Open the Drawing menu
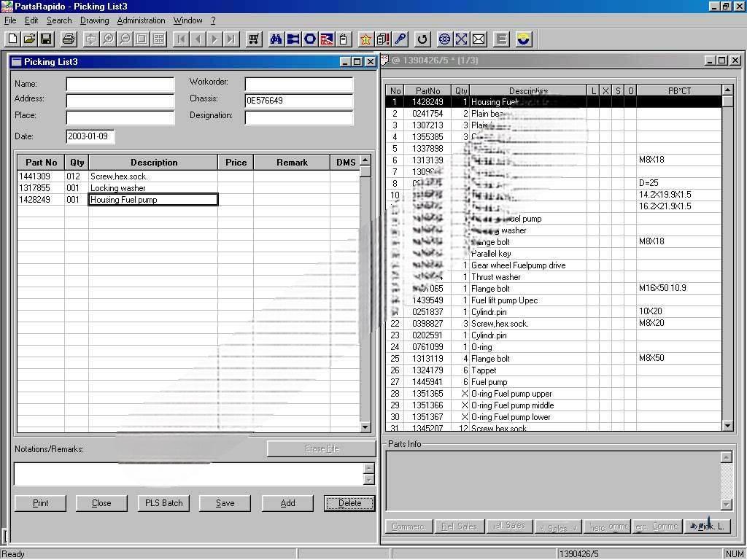747x560 pixels. [94, 20]
